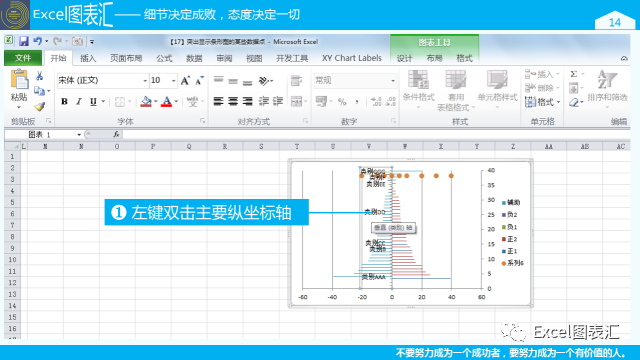Click the Undo arrow icon
This screenshot has width=640, height=360.
click(38, 41)
